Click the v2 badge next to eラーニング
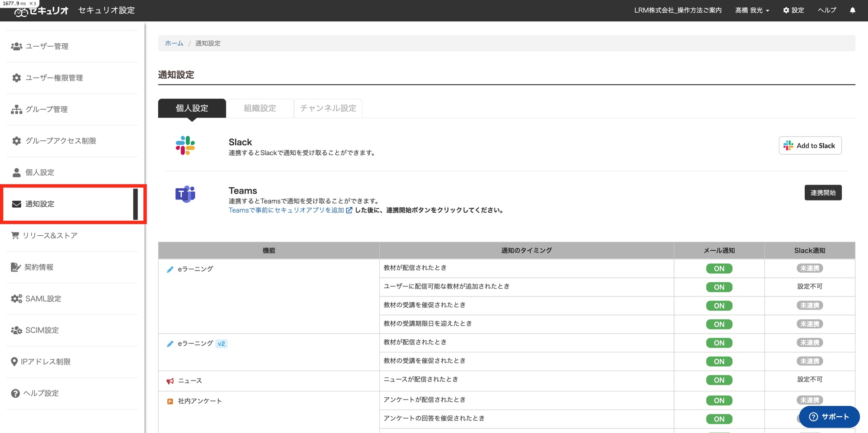Image resolution: width=868 pixels, height=433 pixels. [x=221, y=344]
